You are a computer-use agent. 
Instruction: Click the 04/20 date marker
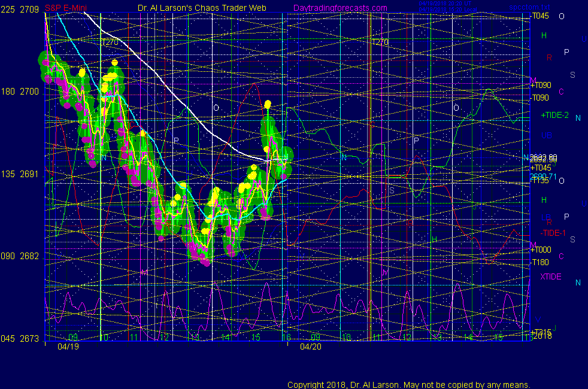(x=311, y=347)
